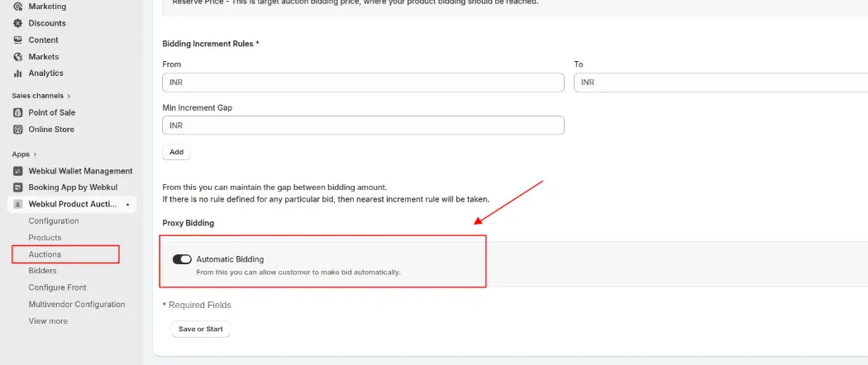
Task: Open Multivendor Configuration submenu
Action: pos(77,304)
